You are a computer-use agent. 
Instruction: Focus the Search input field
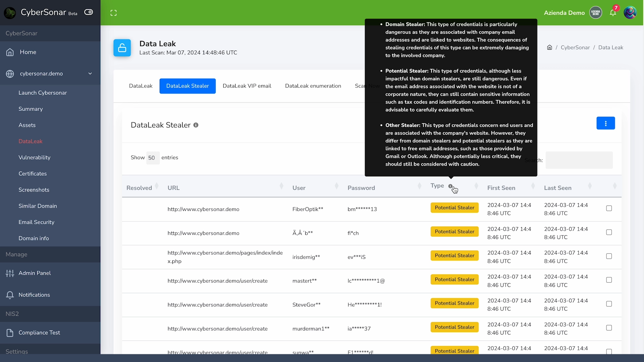579,160
